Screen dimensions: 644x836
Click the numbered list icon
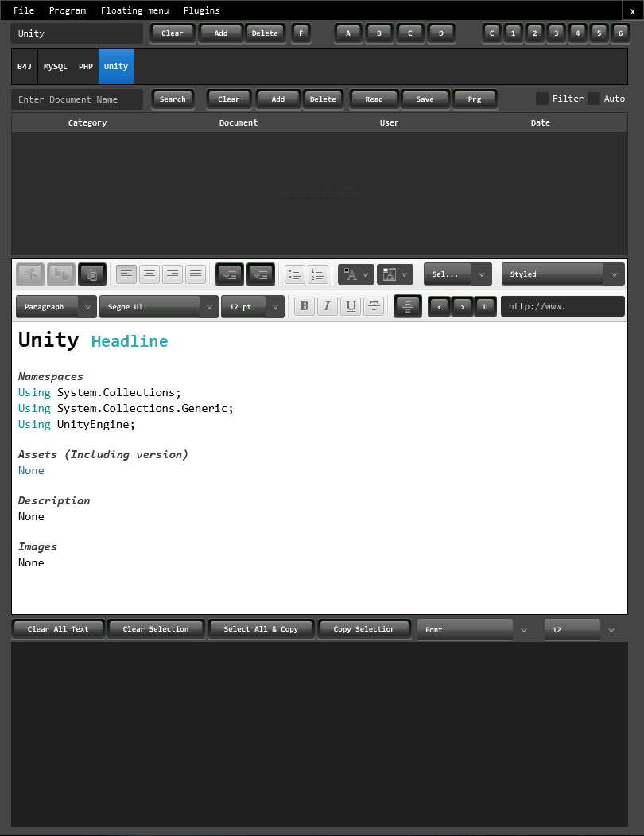coord(317,274)
